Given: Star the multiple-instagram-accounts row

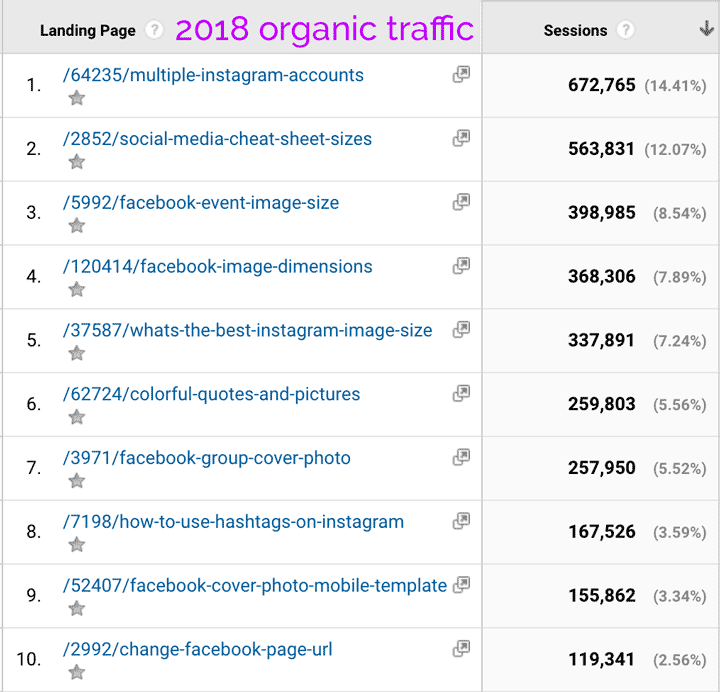Looking at the screenshot, I should 77,98.
